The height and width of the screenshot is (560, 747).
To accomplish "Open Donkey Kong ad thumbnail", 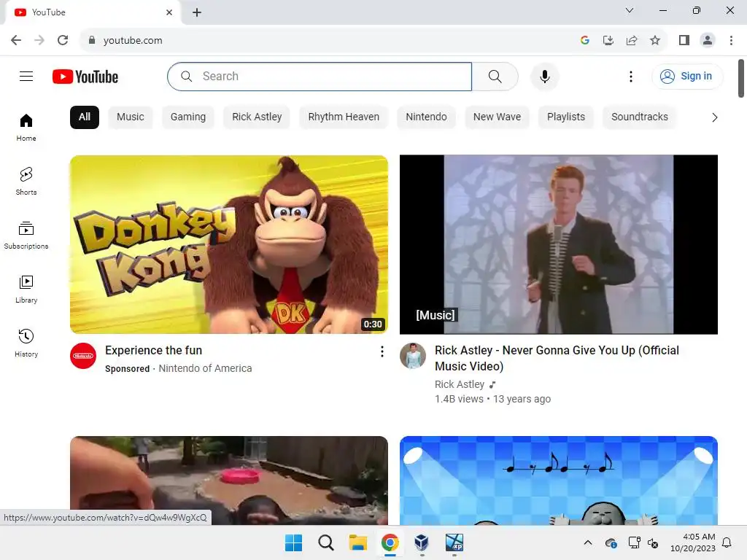I will [x=228, y=244].
